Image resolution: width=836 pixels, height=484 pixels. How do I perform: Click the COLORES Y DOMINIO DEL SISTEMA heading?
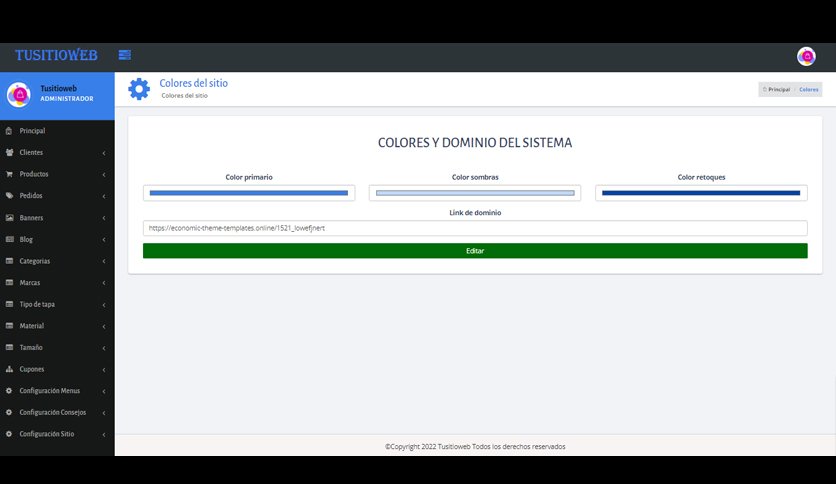(475, 143)
